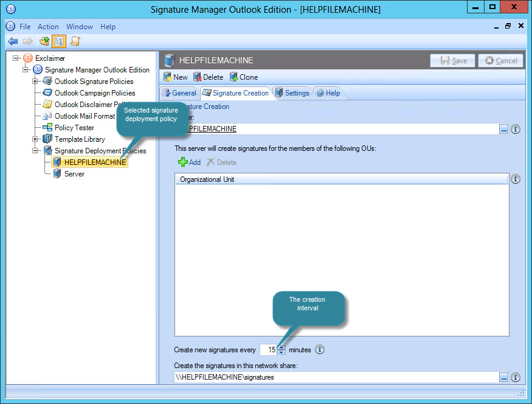This screenshot has width=532, height=404.
Task: Increase the signature creation interval minutes
Action: click(282, 347)
